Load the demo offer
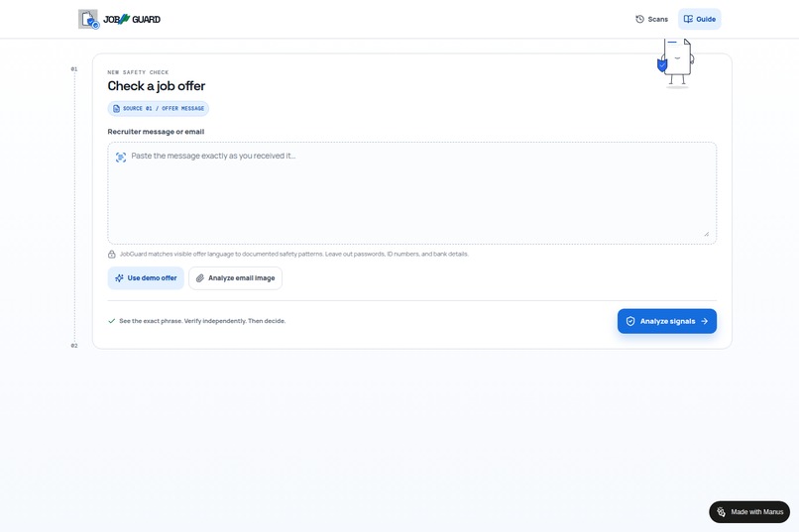Viewport: 799px width, 532px height. coord(146,278)
